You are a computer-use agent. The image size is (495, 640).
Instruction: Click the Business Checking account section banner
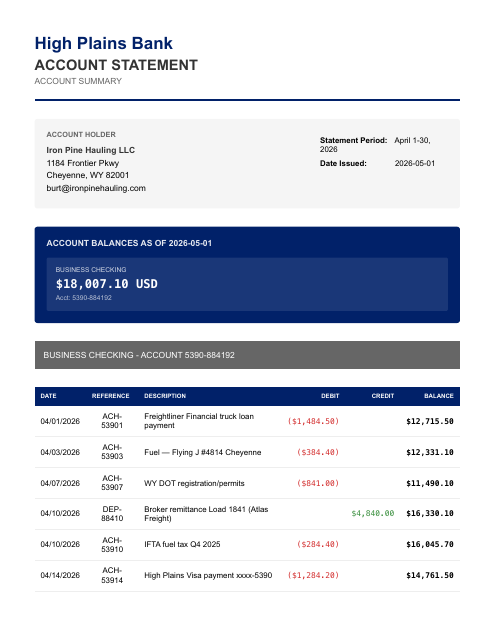click(x=247, y=355)
